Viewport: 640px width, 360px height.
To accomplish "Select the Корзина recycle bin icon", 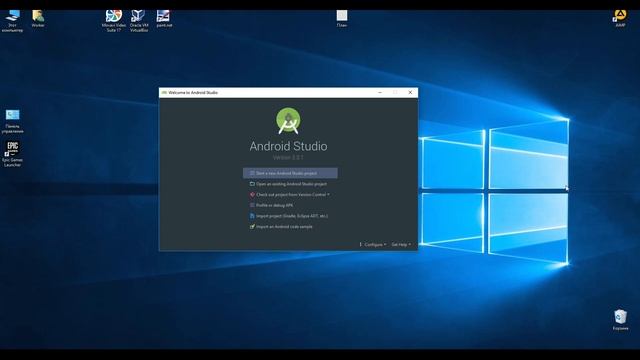I will [x=620, y=320].
